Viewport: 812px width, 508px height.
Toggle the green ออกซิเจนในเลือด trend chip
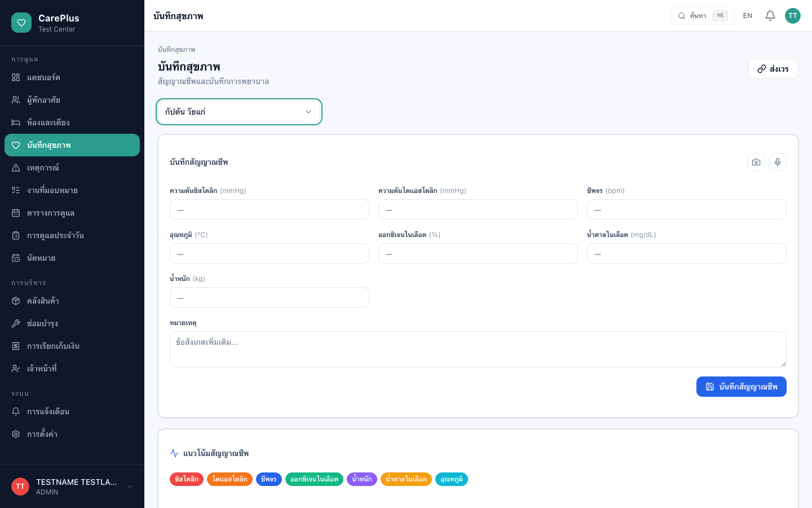pyautogui.click(x=314, y=479)
